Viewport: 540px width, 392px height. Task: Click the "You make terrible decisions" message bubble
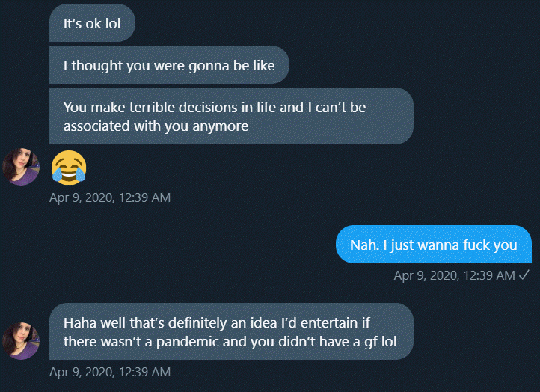coord(231,116)
